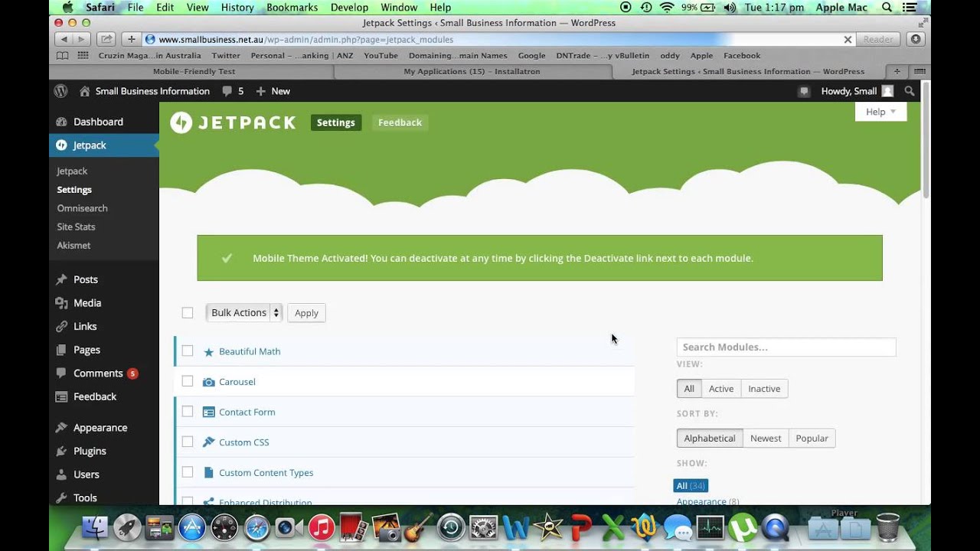
Task: Open a new Safari tab
Action: point(897,71)
